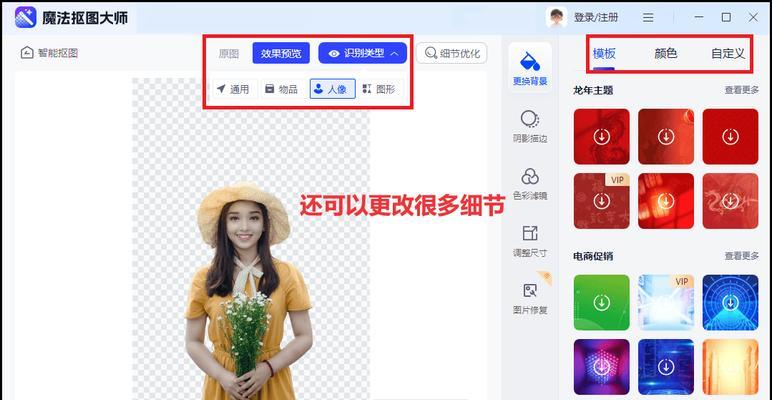Select the orange golden hall template
The height and width of the screenshot is (400, 772).
[731, 367]
